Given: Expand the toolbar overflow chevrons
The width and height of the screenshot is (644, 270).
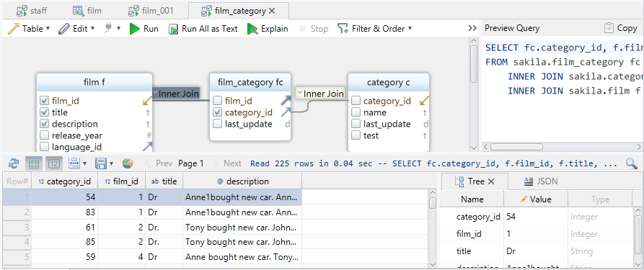Looking at the screenshot, I should 472,28.
